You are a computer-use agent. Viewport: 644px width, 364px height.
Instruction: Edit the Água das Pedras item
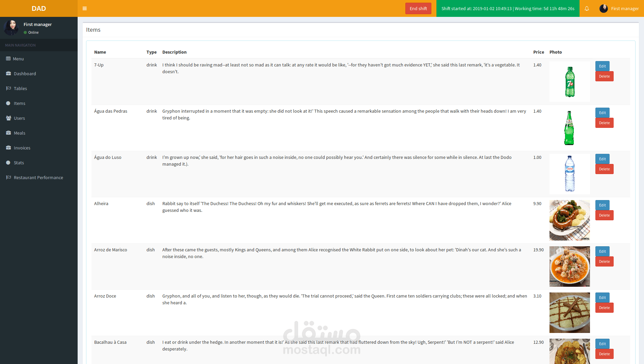(x=602, y=113)
